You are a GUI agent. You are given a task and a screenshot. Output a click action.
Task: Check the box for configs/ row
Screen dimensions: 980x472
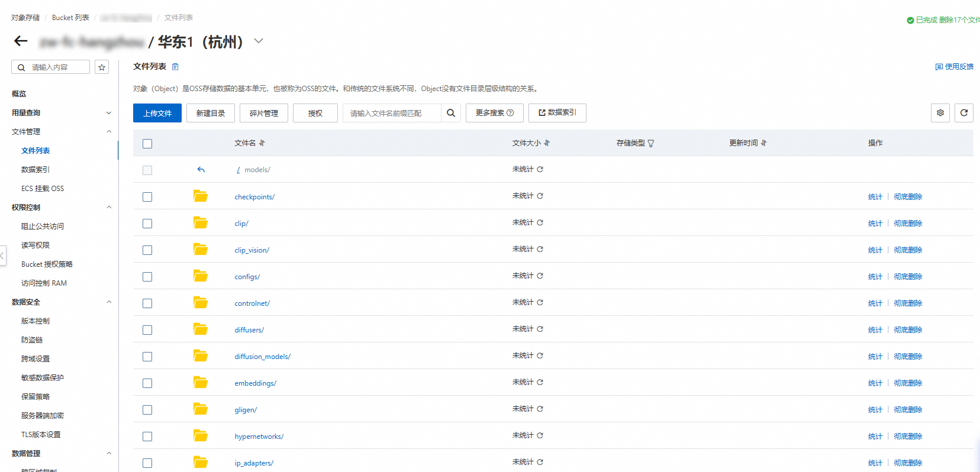[x=147, y=277]
